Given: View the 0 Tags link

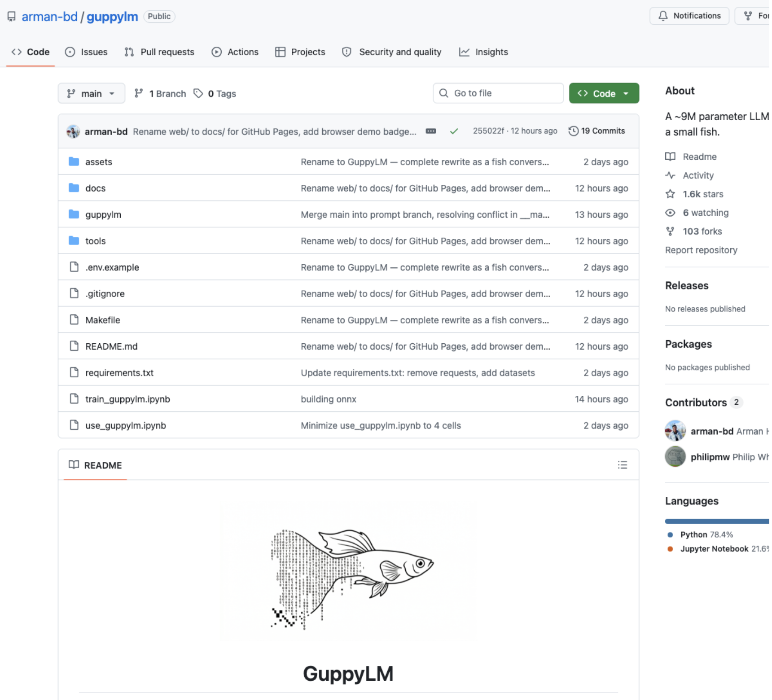Looking at the screenshot, I should [x=215, y=93].
